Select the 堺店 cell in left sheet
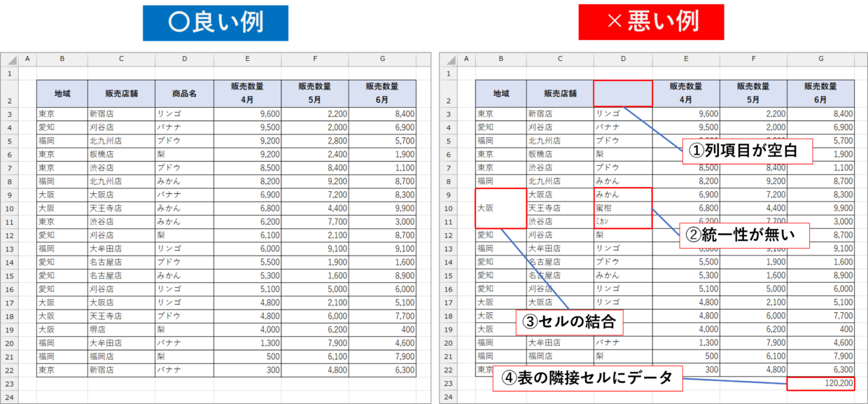The image size is (868, 404). coord(120,329)
